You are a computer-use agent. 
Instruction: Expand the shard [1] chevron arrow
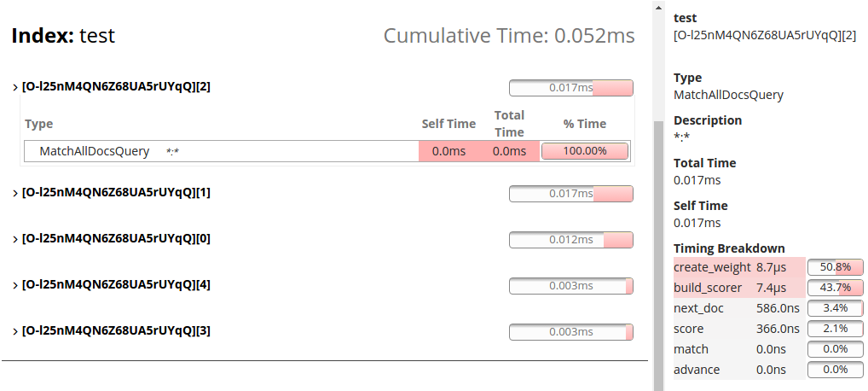(x=15, y=193)
